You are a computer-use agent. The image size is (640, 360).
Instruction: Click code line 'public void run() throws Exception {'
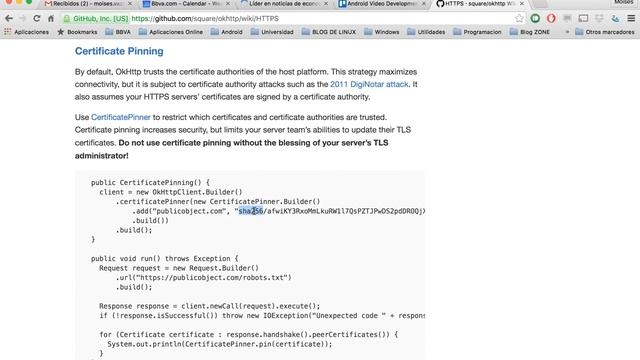coord(164,258)
